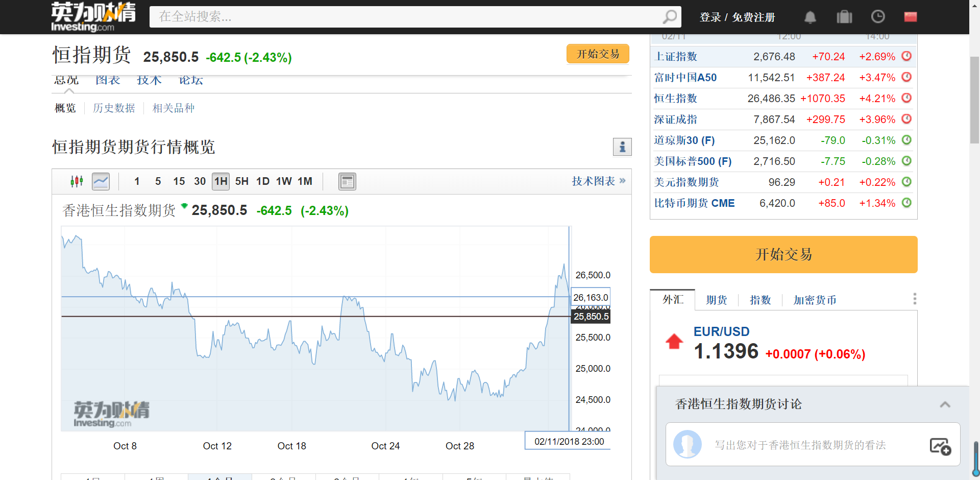Set chart interval to 30 minutes

[200, 181]
